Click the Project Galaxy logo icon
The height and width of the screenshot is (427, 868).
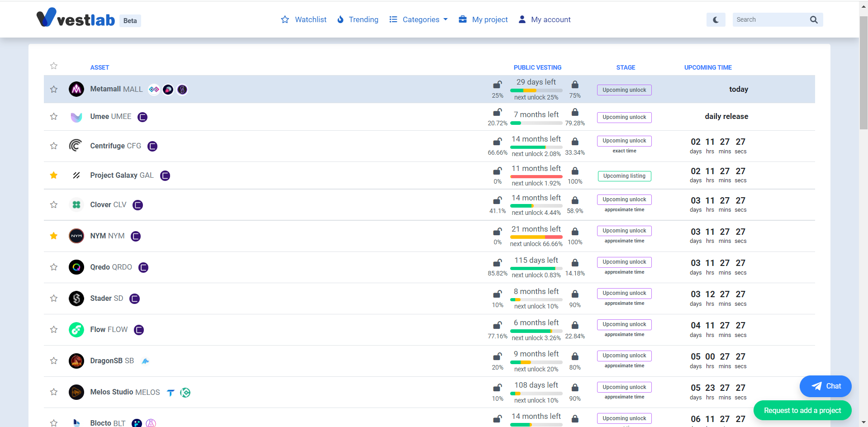76,175
